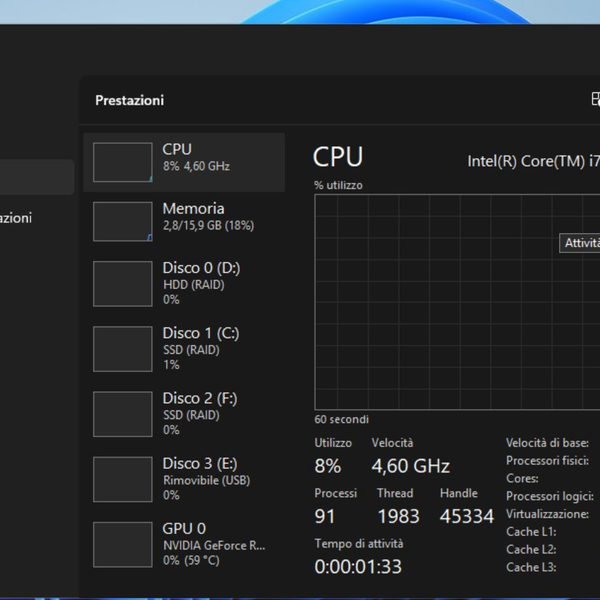Click the Disco 1 (C:) graph thumbnail
The width and height of the screenshot is (600, 600).
pyautogui.click(x=122, y=349)
